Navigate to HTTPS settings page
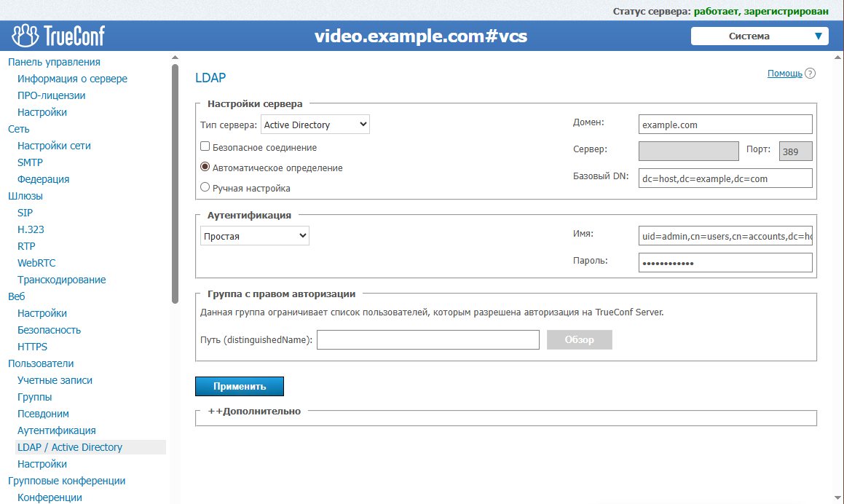844x504 pixels. click(32, 347)
